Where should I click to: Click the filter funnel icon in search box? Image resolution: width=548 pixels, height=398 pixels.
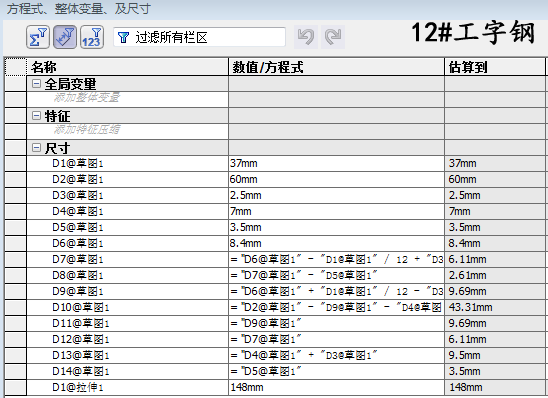pyautogui.click(x=123, y=37)
